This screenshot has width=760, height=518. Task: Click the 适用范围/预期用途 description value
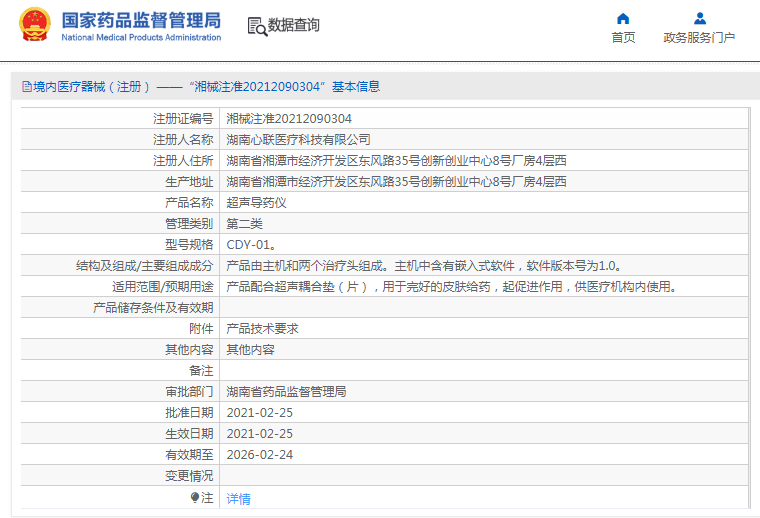452,287
